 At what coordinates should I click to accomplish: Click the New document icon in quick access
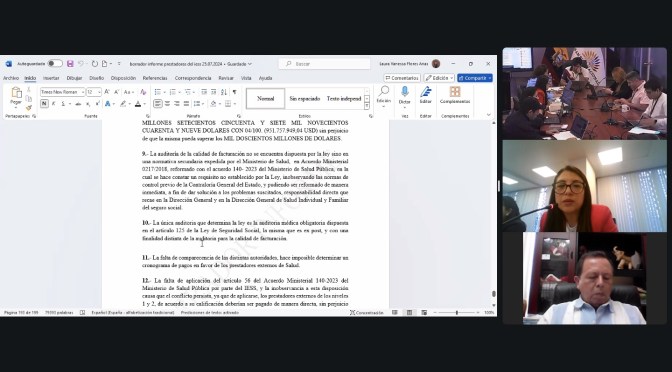tap(104, 63)
